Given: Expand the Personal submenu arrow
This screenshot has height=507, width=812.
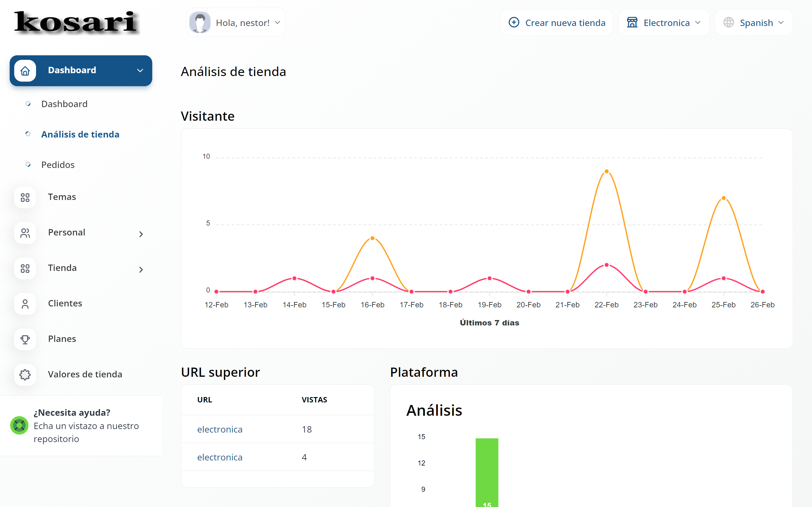Looking at the screenshot, I should [141, 234].
